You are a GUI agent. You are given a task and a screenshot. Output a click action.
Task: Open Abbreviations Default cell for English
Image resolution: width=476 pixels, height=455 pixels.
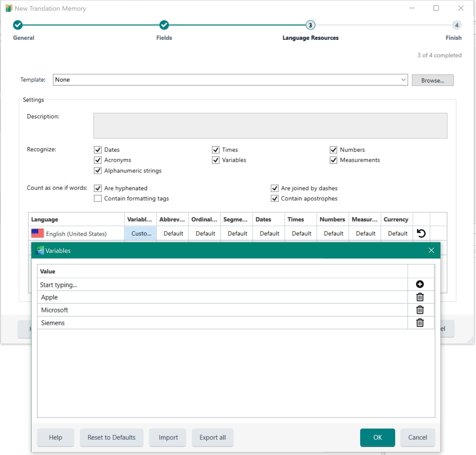(x=173, y=233)
